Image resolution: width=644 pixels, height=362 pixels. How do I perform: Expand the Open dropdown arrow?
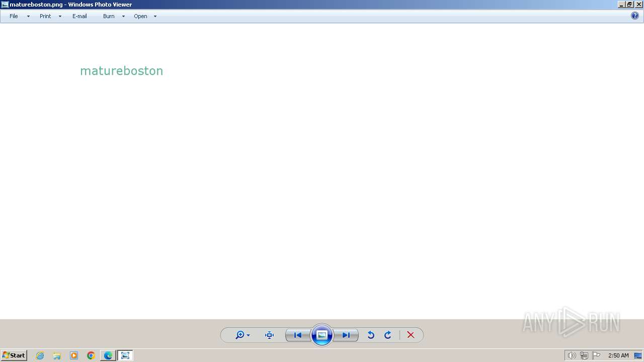[155, 16]
